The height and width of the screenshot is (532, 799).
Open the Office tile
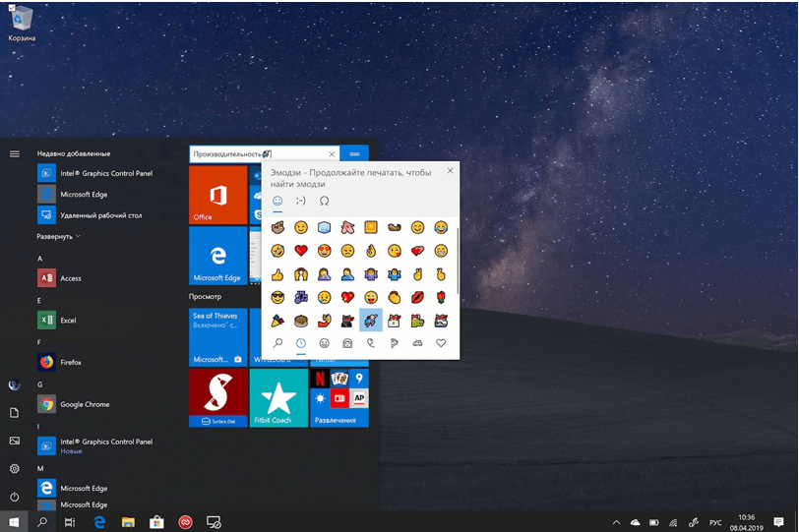point(217,195)
